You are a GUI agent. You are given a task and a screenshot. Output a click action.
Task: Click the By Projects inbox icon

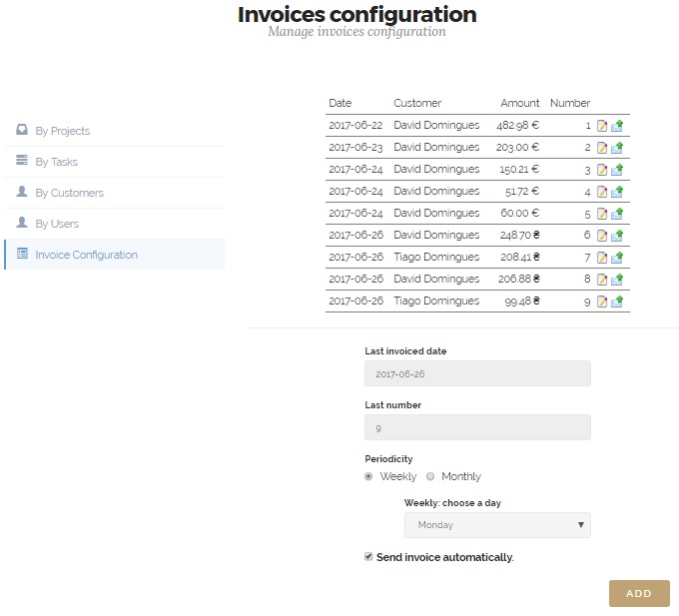click(22, 130)
